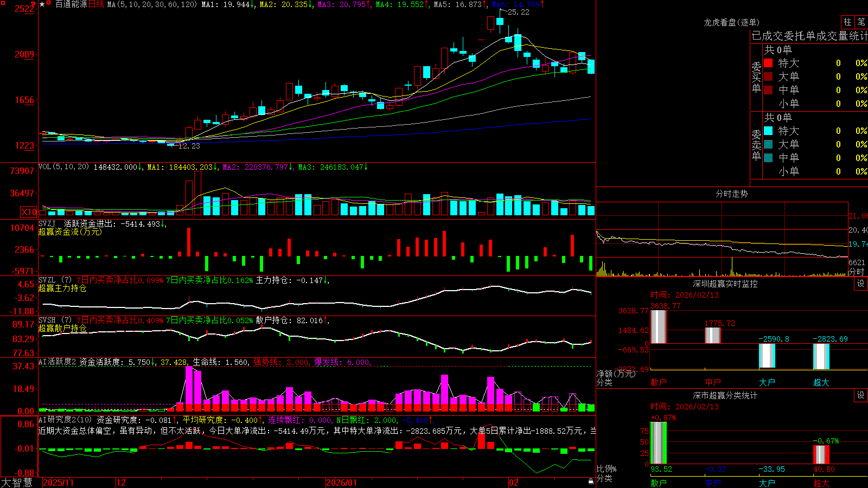Click the 超赢散户持仓 label
The image size is (868, 488).
[x=62, y=328]
